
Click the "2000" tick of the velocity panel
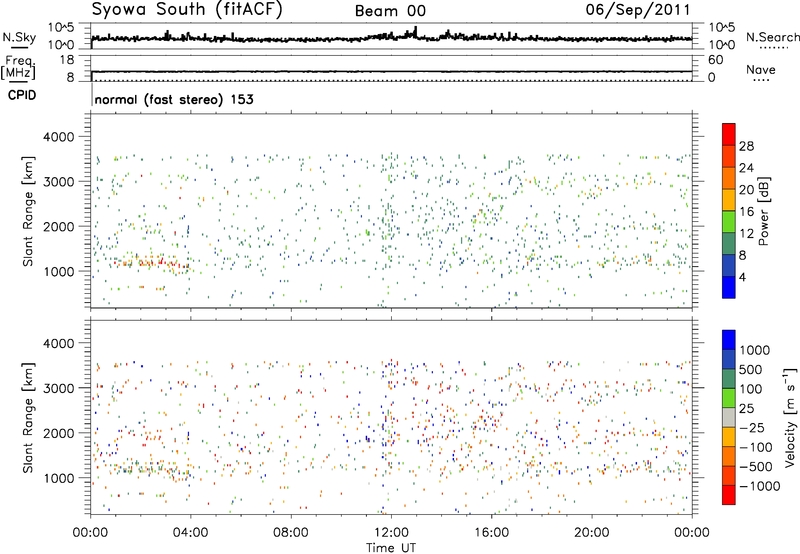[x=58, y=433]
